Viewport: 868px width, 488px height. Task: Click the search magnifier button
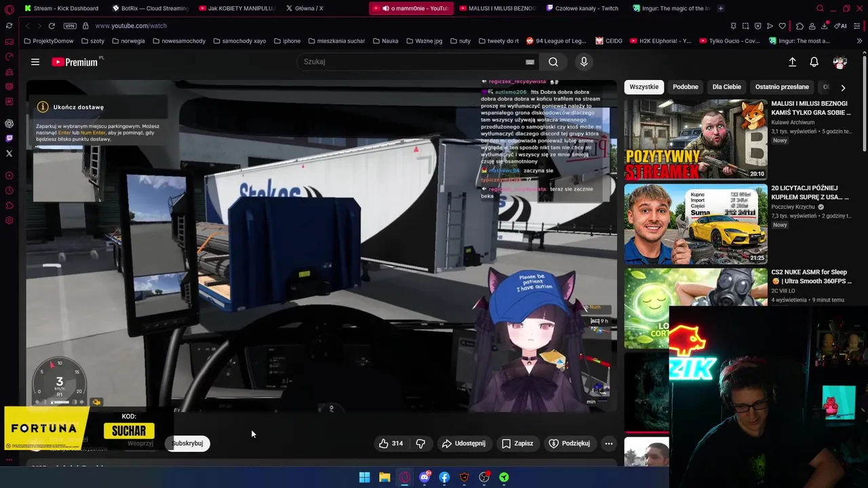pos(553,62)
